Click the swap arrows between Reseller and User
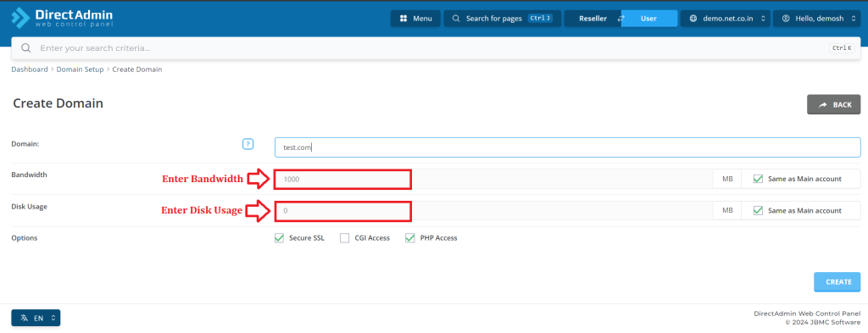The image size is (868, 333). coord(620,19)
